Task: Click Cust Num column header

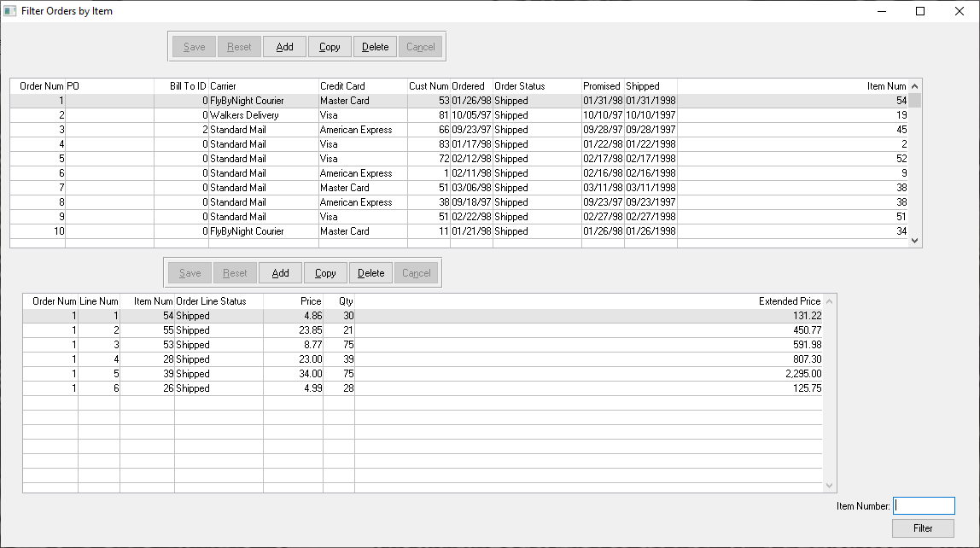Action: coord(429,86)
